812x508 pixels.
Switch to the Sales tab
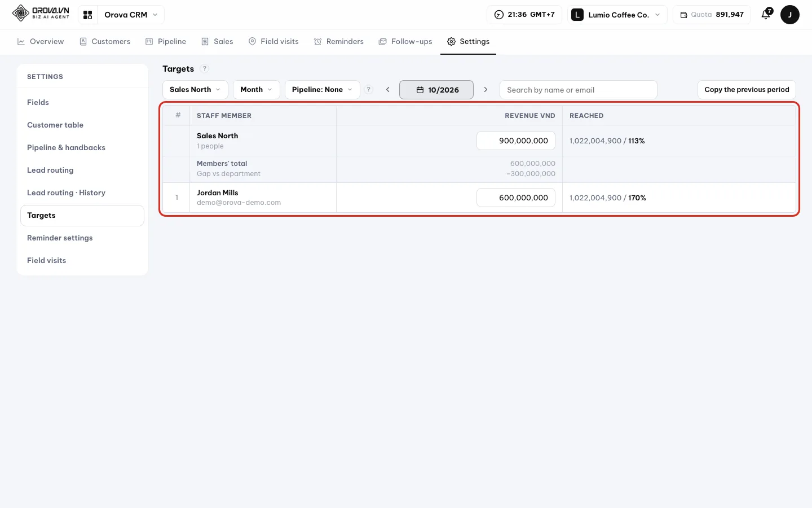click(218, 42)
